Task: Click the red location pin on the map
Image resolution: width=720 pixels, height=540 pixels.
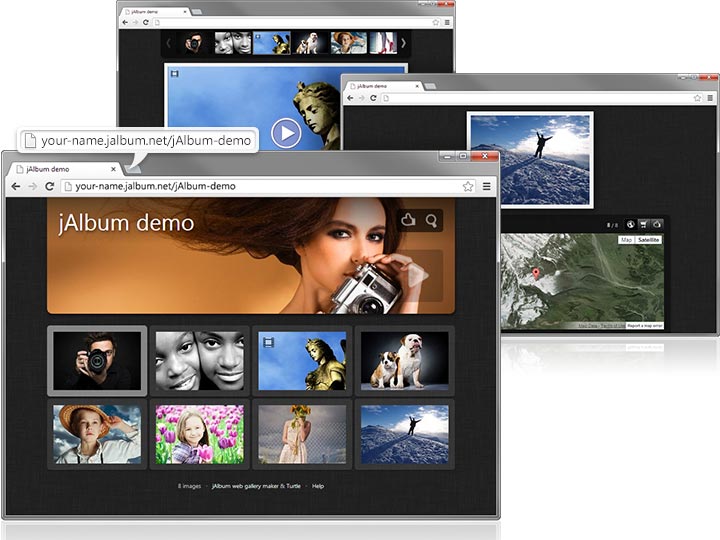Action: [x=535, y=274]
